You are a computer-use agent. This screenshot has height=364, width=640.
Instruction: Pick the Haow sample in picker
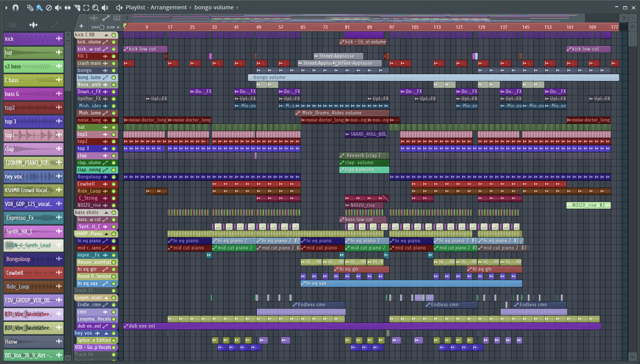click(x=34, y=342)
